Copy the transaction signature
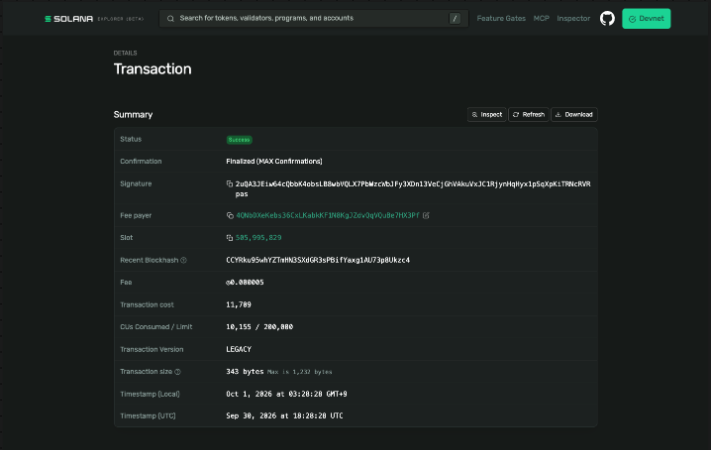Image resolution: width=711 pixels, height=450 pixels. (229, 184)
